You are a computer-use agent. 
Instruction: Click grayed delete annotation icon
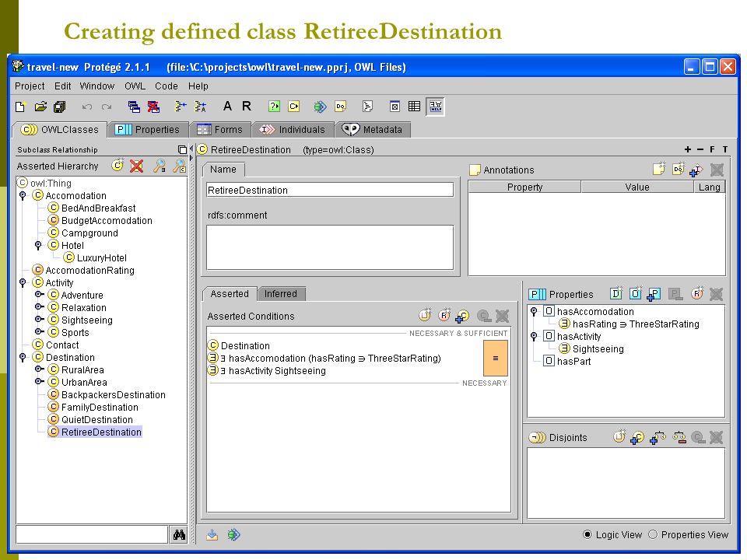pos(717,170)
